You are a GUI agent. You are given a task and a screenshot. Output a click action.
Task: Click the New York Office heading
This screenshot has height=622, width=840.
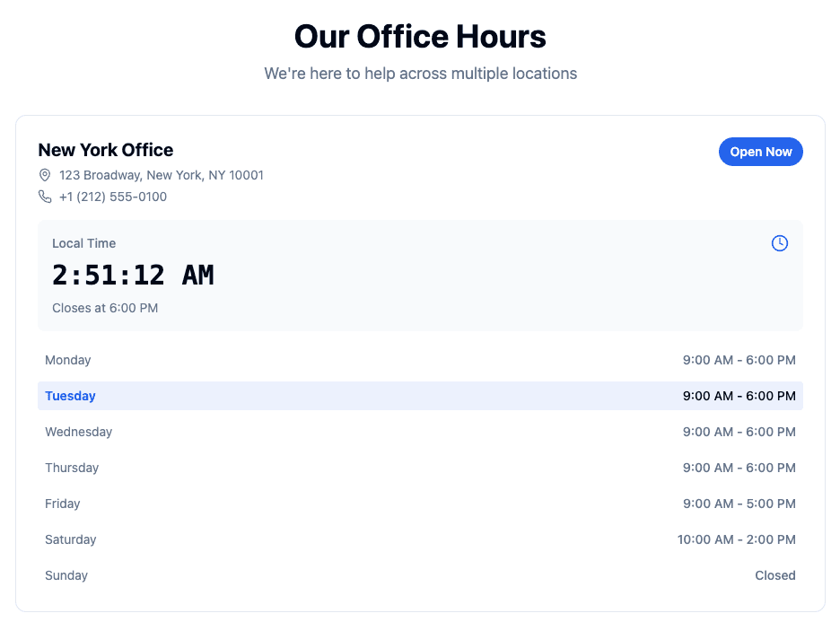(x=105, y=150)
